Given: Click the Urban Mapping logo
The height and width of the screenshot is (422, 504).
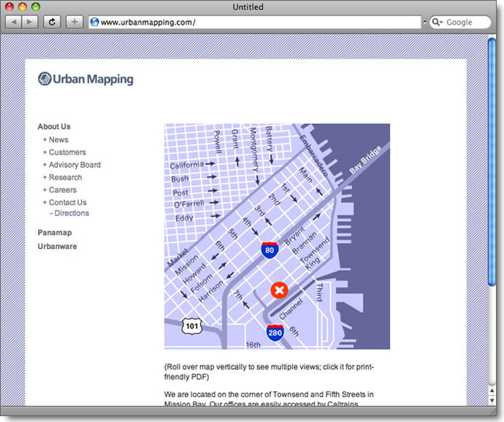Looking at the screenshot, I should click(85, 79).
